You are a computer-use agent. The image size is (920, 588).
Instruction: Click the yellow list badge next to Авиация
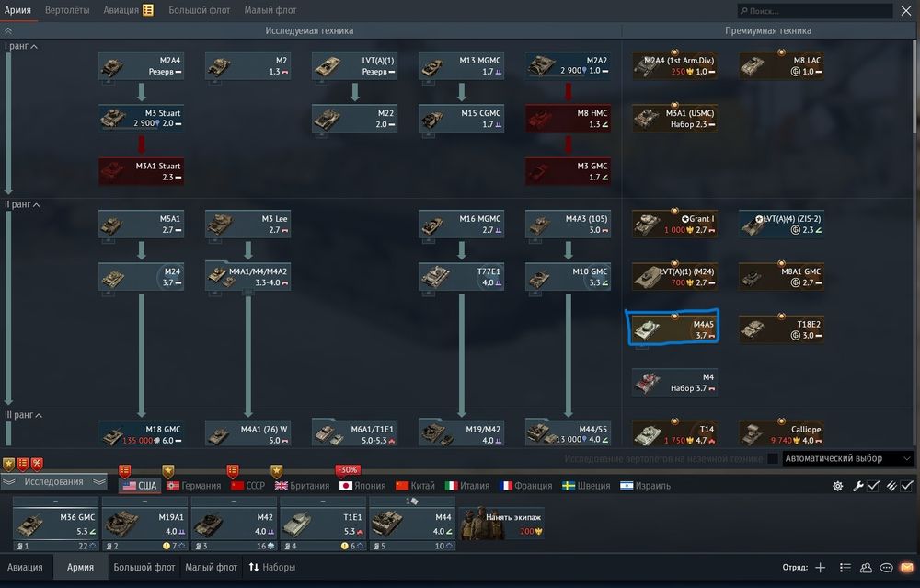point(148,10)
